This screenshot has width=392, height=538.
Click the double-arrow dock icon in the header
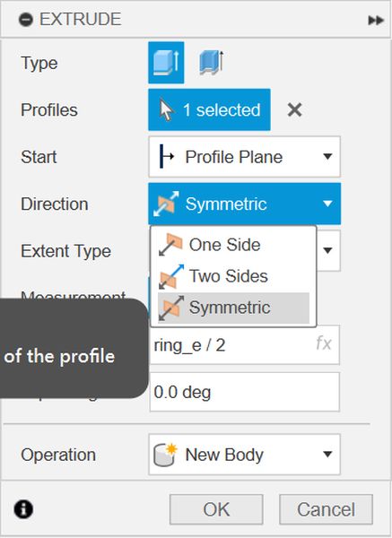[376, 21]
